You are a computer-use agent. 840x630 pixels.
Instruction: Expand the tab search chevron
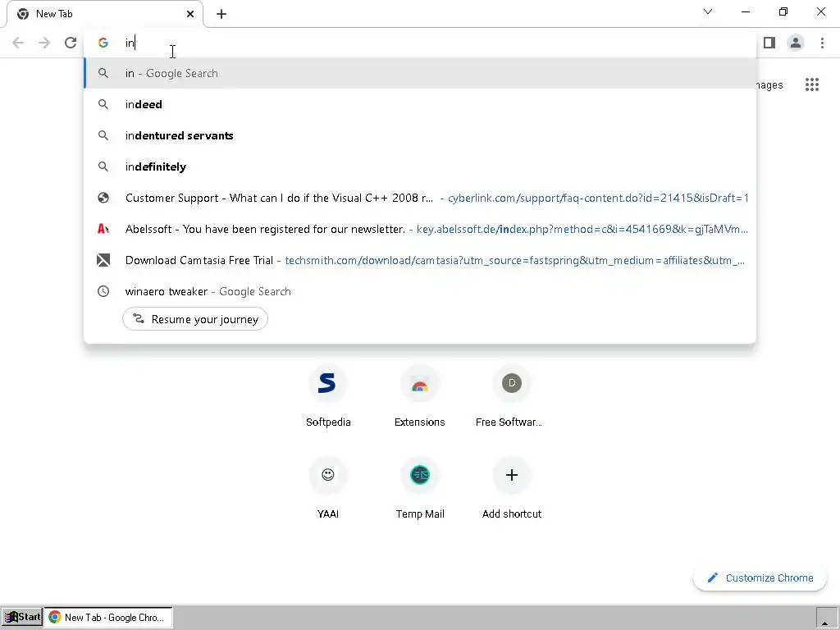(708, 11)
